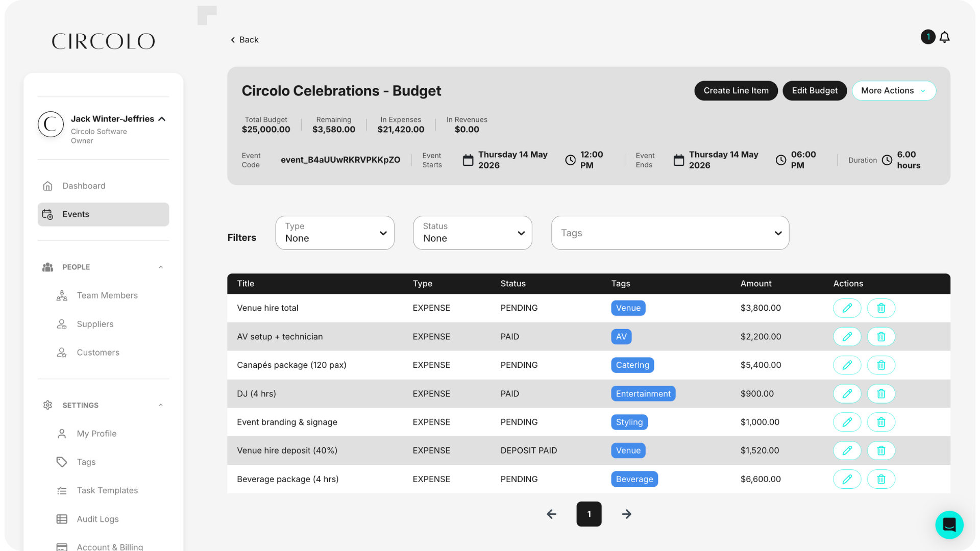Delete the AV setup + technician row
The width and height of the screenshot is (980, 551).
point(881,337)
